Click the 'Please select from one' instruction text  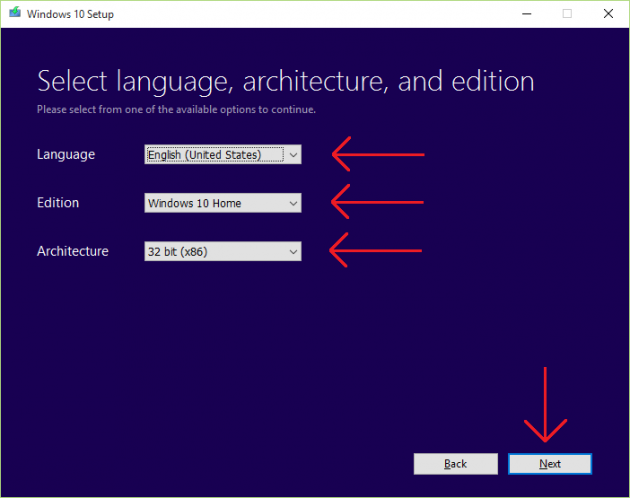(x=176, y=109)
